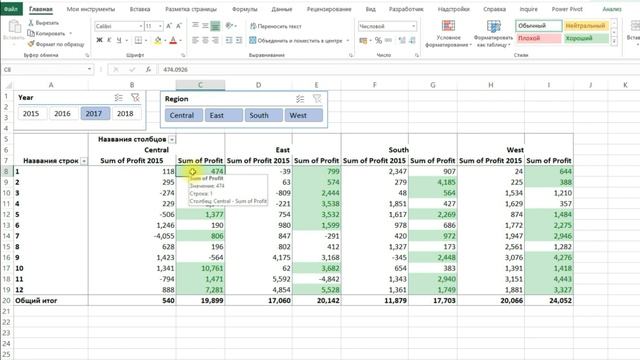Viewport: 640px width, 360px height.
Task: Toggle bottom align (highlighted) icon
Action: coord(215,26)
